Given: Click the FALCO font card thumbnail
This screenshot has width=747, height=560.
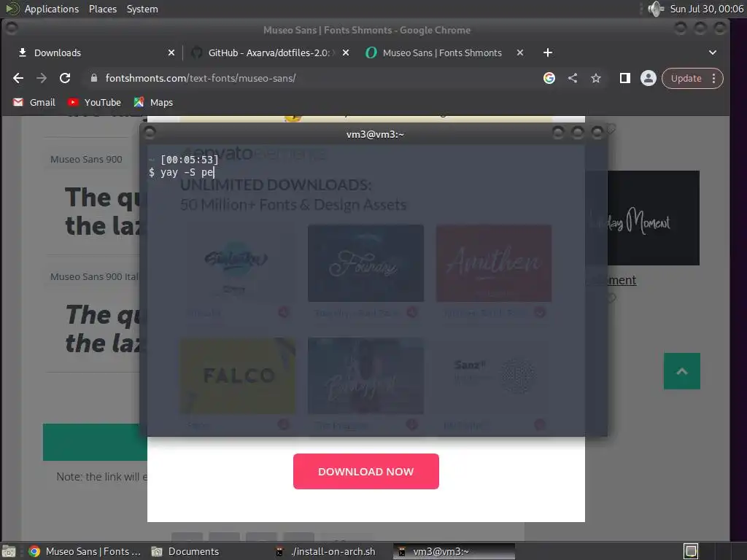Looking at the screenshot, I should pyautogui.click(x=237, y=376).
